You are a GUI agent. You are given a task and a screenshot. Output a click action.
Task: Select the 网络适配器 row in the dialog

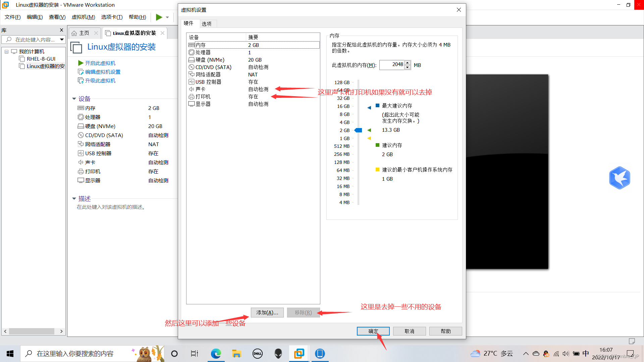coord(253,74)
